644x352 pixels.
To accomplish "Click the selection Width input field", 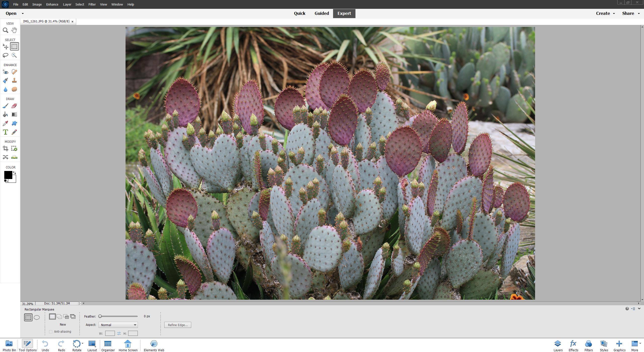I will tap(110, 333).
